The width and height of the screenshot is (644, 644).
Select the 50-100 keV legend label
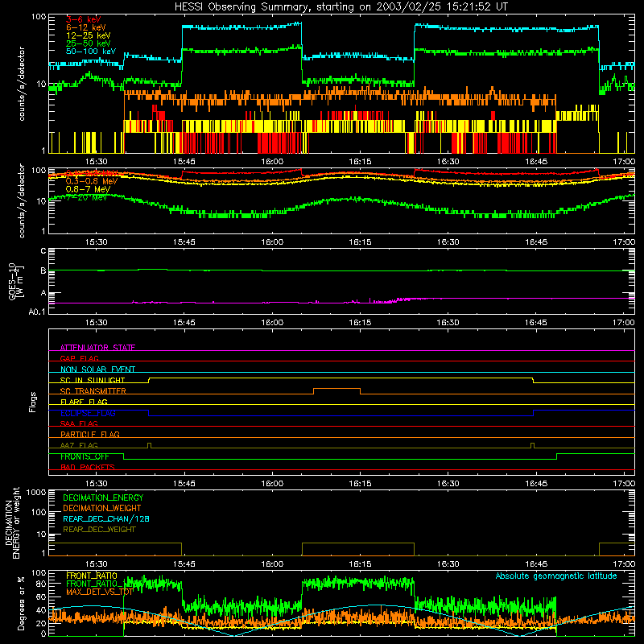[x=91, y=52]
